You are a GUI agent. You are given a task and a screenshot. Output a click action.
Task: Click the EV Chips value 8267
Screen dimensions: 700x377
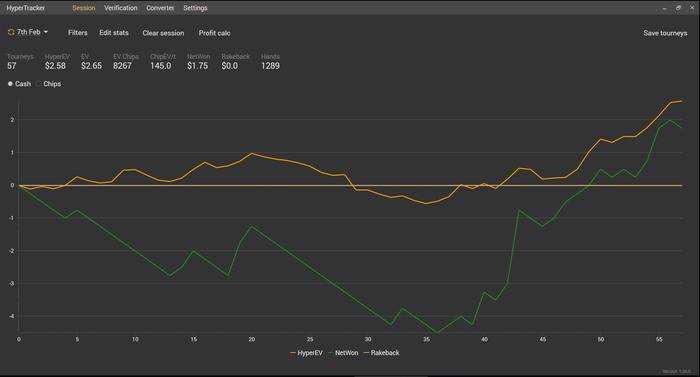tap(122, 66)
